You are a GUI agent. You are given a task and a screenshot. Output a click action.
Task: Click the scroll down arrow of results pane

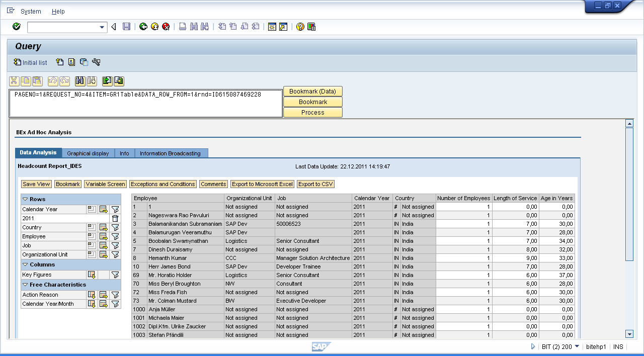tap(629, 334)
